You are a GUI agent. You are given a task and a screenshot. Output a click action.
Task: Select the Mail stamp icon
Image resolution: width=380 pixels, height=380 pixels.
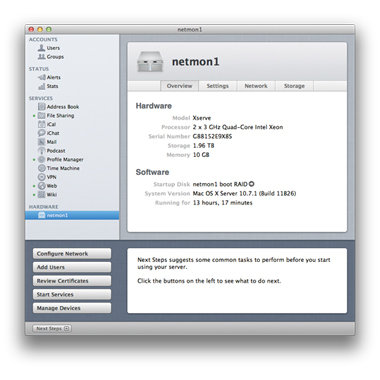[x=41, y=142]
